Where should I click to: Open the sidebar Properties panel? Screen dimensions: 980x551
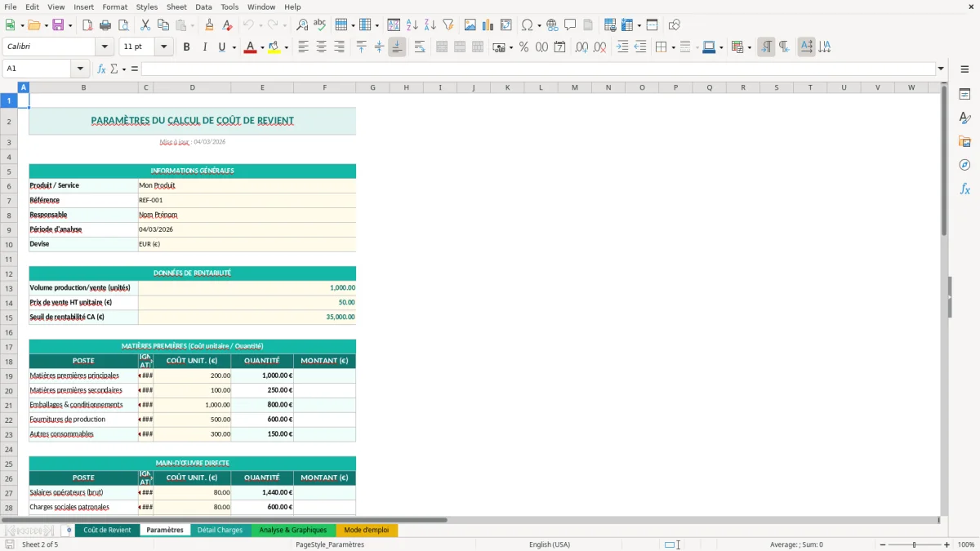coord(964,95)
